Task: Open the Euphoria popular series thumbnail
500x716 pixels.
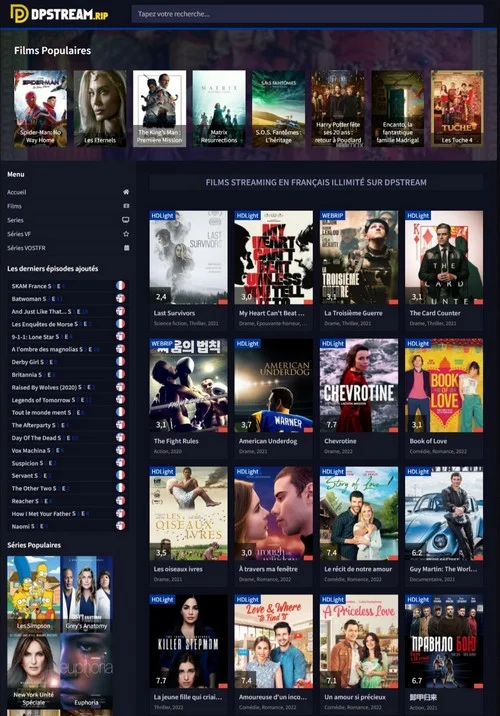Action: (x=86, y=671)
